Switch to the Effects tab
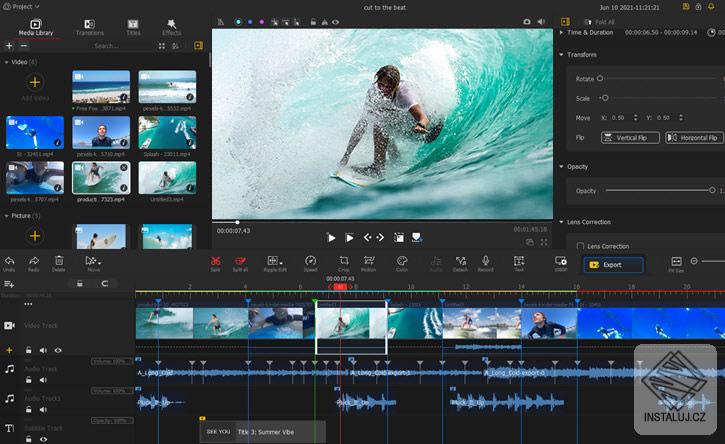 click(x=172, y=27)
